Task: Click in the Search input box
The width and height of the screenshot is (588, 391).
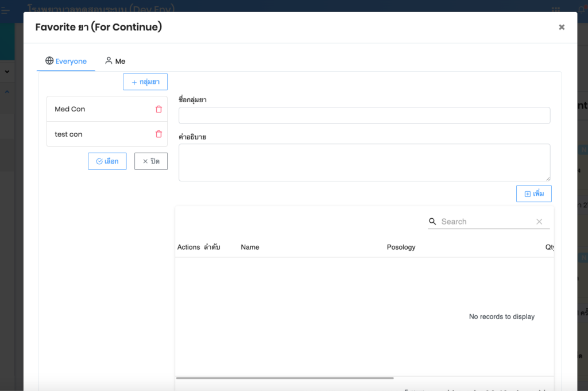Action: 485,222
